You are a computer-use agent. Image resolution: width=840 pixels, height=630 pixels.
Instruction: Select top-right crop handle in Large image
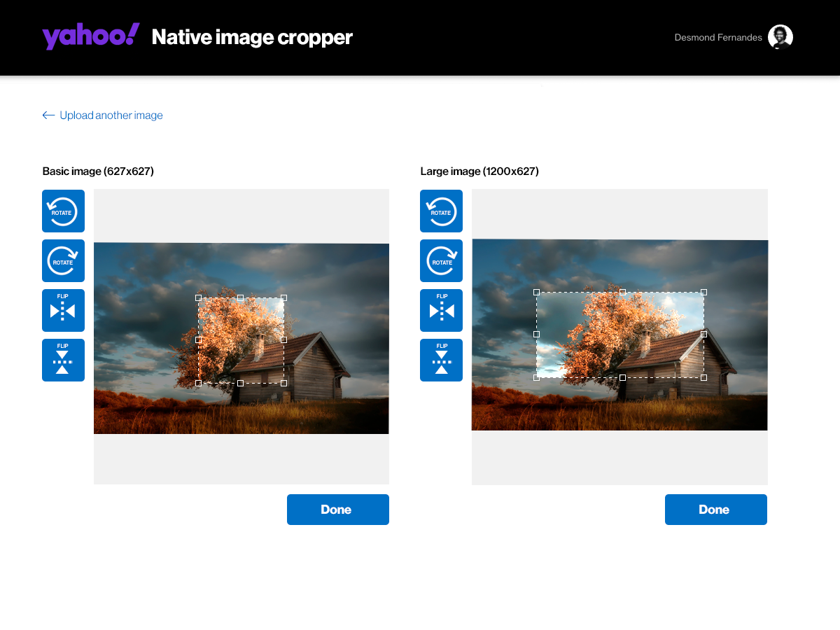click(703, 292)
